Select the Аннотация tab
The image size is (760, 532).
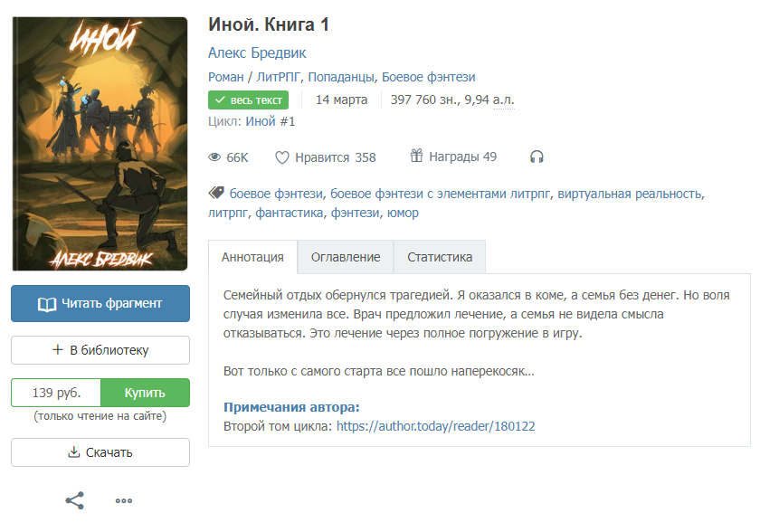252,257
